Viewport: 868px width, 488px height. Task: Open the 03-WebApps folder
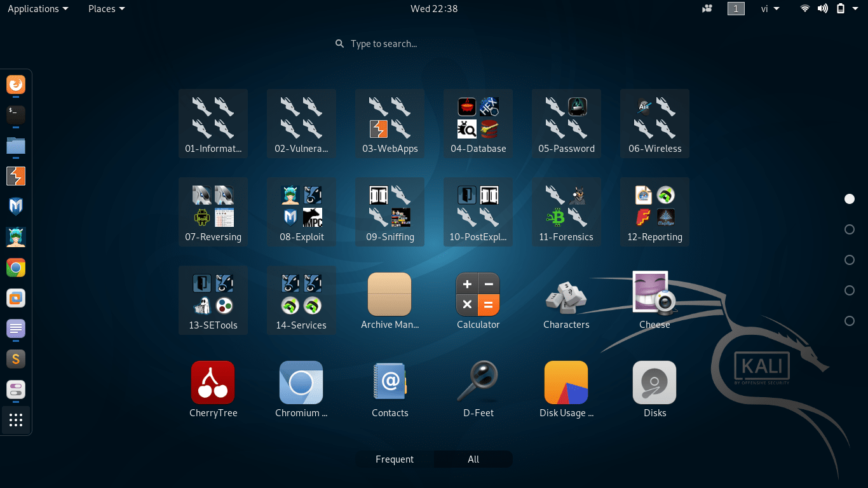coord(390,123)
